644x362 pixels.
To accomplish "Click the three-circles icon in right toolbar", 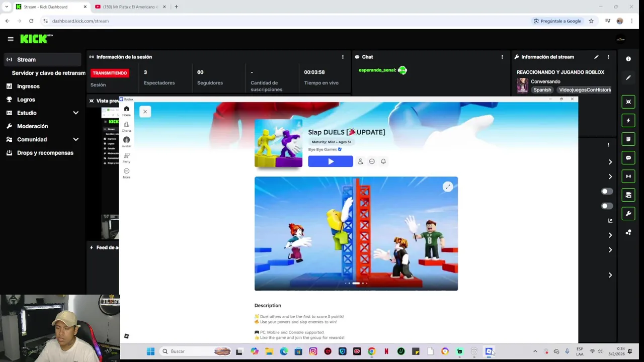I will [x=628, y=232].
